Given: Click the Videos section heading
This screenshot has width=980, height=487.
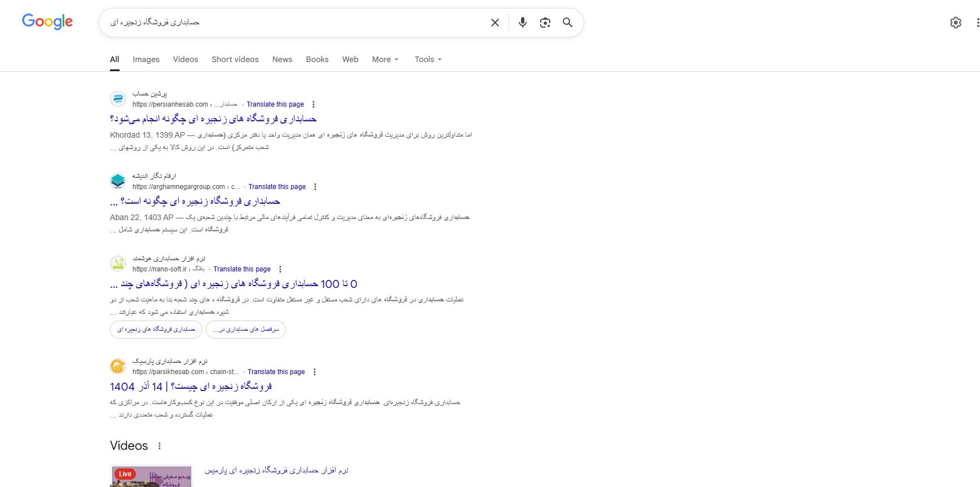Looking at the screenshot, I should [x=129, y=446].
